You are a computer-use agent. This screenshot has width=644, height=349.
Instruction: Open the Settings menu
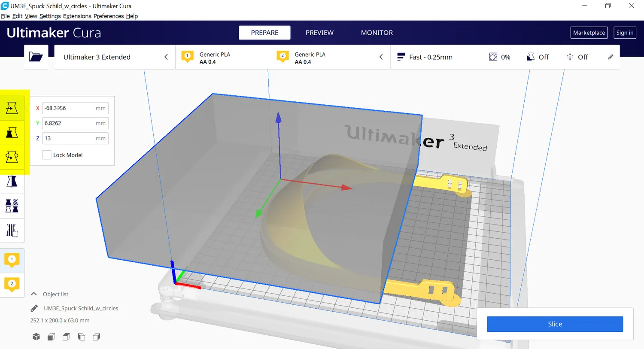pyautogui.click(x=50, y=16)
